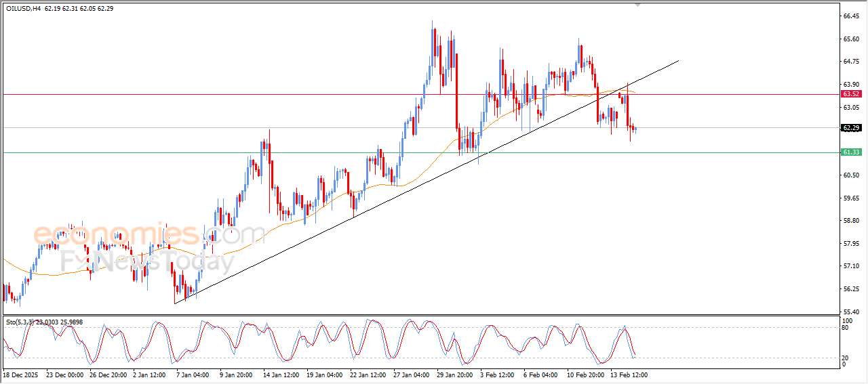Click the 7 Jan 04:00 time label
Screen dimensions: 868x384
click(192, 375)
